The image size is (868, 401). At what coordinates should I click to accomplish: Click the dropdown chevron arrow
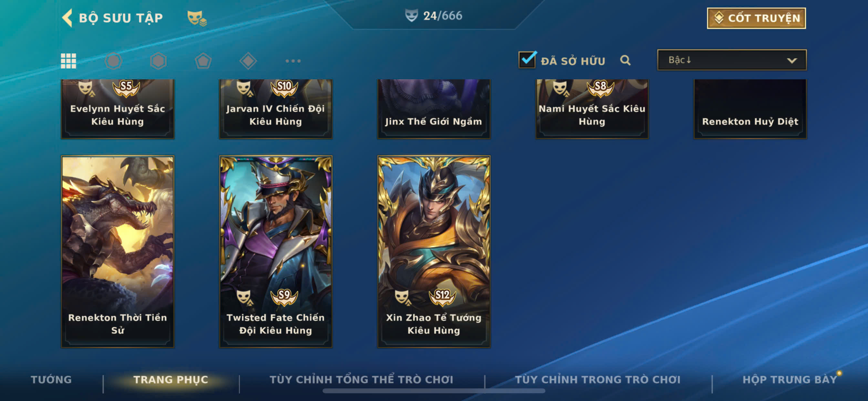[791, 61]
